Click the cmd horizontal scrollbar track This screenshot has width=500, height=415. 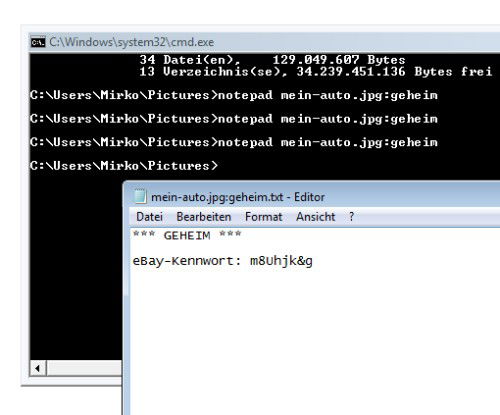tap(84, 368)
